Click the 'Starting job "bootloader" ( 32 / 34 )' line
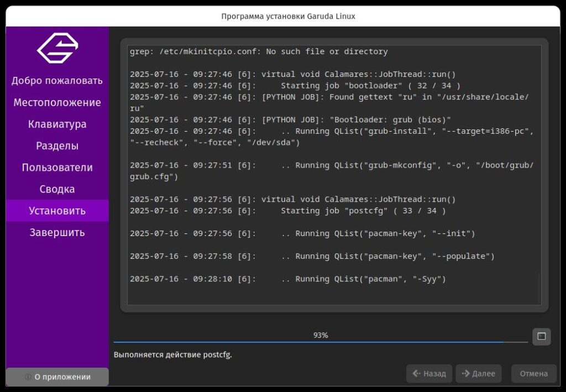Screen dimensions: 566x392 click(x=295, y=86)
